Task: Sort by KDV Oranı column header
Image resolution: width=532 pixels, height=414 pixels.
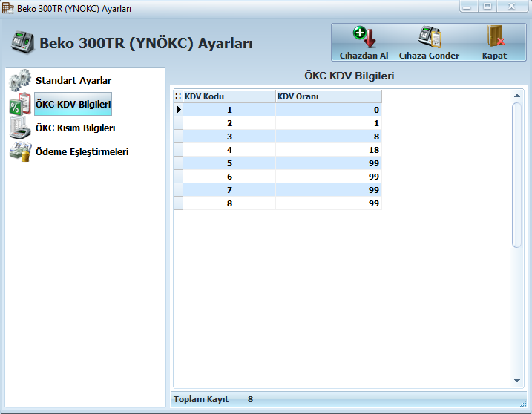Action: click(327, 96)
